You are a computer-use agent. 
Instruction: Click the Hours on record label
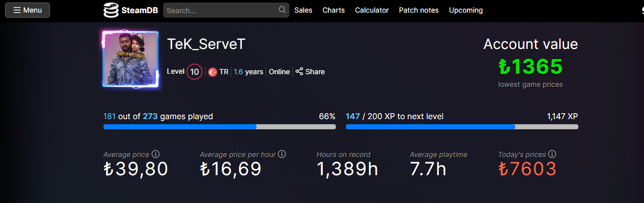tap(343, 155)
